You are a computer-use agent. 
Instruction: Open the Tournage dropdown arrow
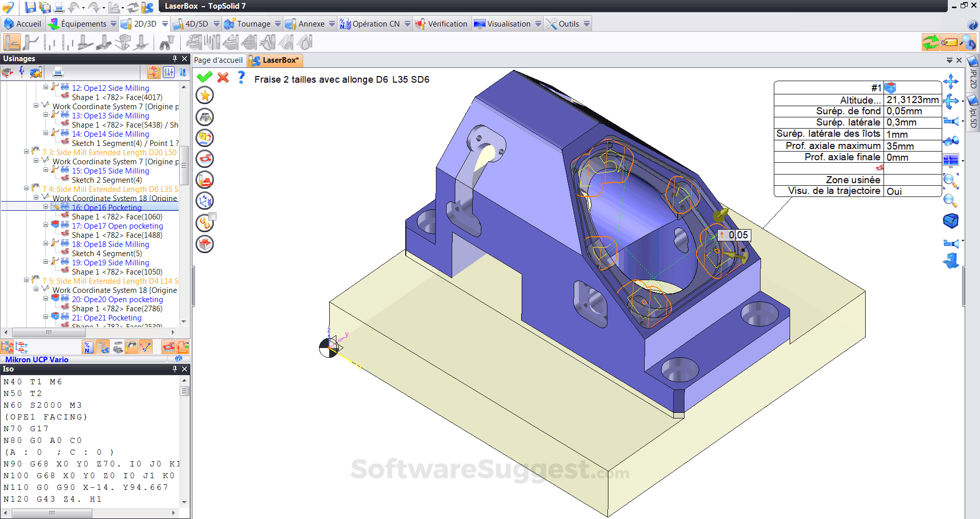coord(278,23)
